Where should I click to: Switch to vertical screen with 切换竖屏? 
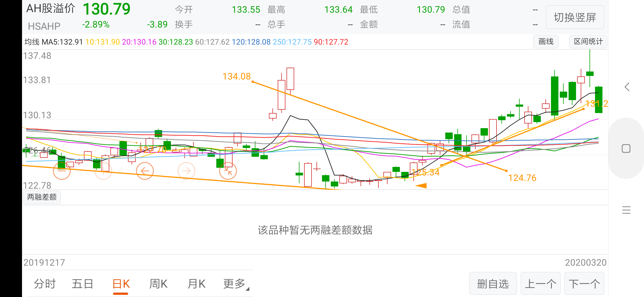[575, 17]
